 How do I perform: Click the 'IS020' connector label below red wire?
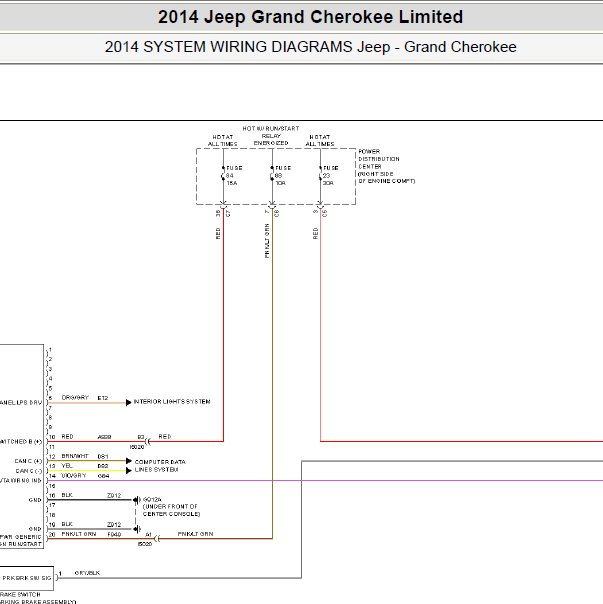point(137,447)
